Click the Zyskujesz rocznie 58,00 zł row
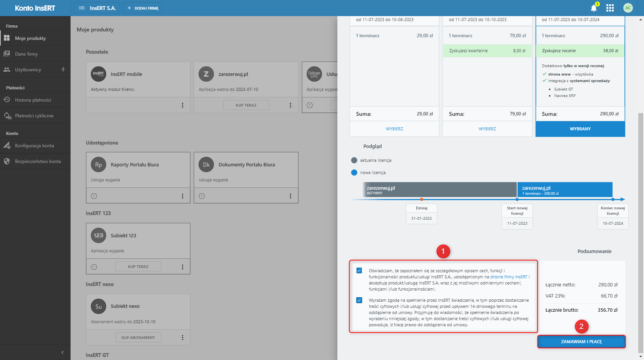This screenshot has height=360, width=644. click(580, 51)
